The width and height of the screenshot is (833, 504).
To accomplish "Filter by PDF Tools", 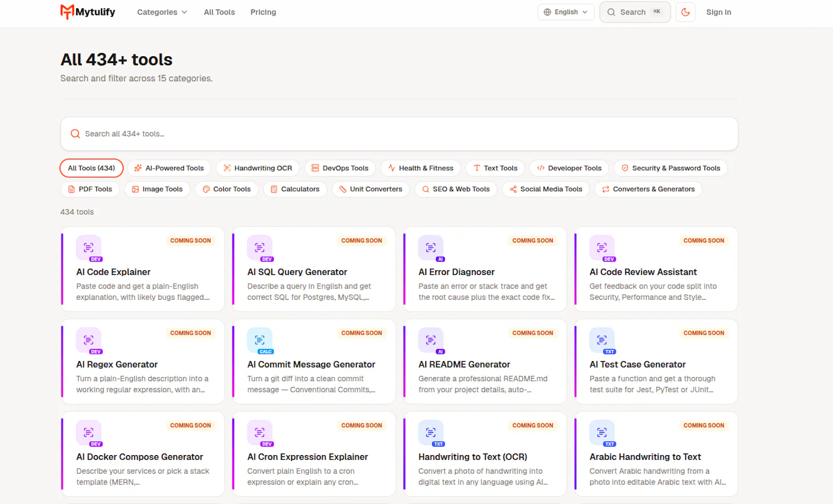I will tap(90, 189).
